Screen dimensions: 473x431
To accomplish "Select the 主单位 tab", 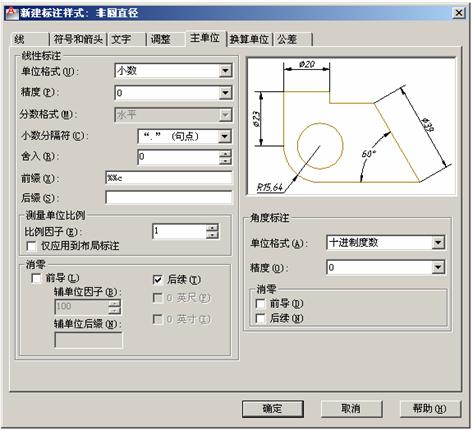I will click(206, 38).
